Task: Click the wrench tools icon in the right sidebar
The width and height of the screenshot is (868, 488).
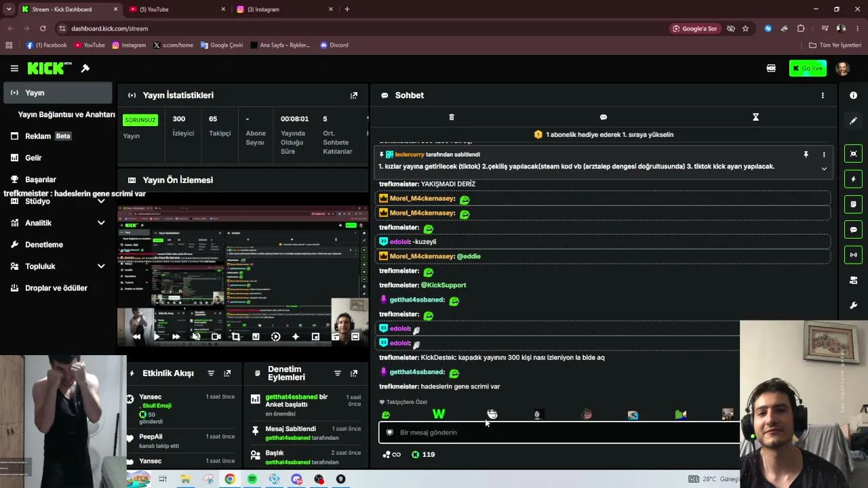Action: pyautogui.click(x=853, y=306)
